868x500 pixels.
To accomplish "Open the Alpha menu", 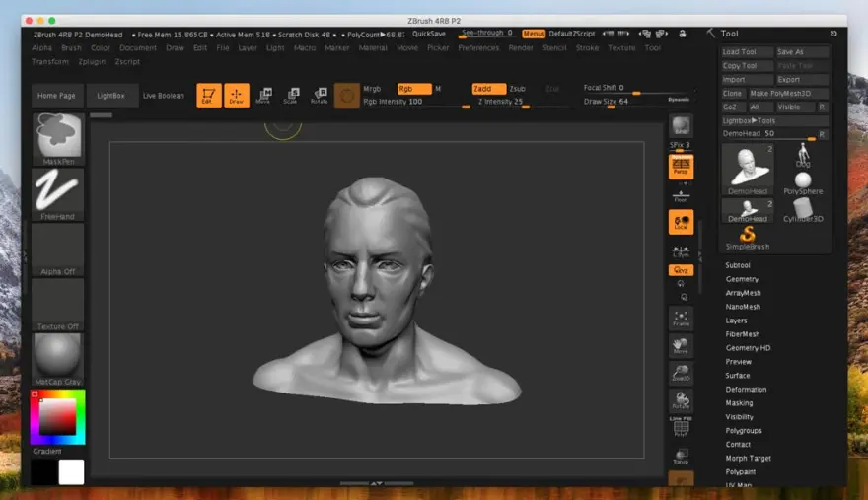I will point(41,48).
